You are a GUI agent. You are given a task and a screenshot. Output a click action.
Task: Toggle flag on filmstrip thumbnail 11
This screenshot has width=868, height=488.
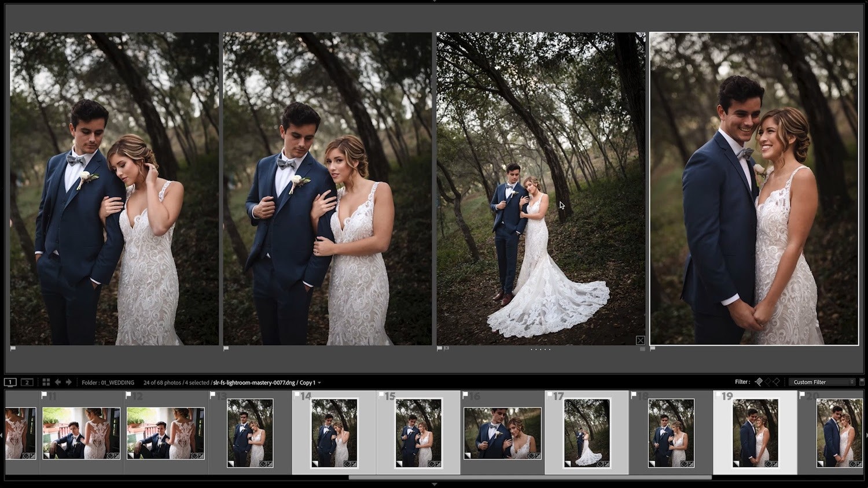(x=45, y=395)
